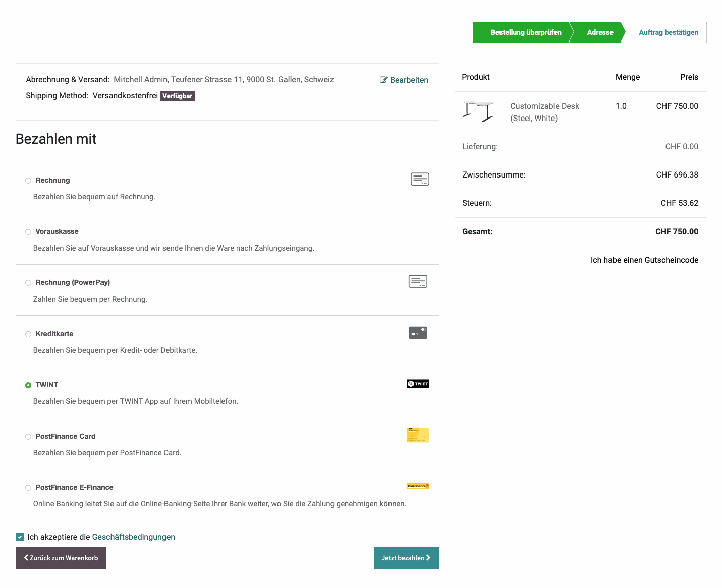Go to the Bestellung überprüfen step
The height and width of the screenshot is (588, 722).
(525, 32)
